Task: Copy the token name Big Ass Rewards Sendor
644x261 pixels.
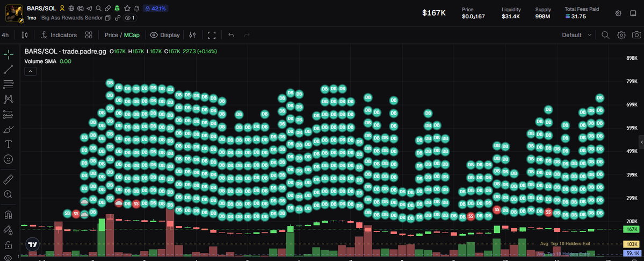Action: (x=108, y=18)
